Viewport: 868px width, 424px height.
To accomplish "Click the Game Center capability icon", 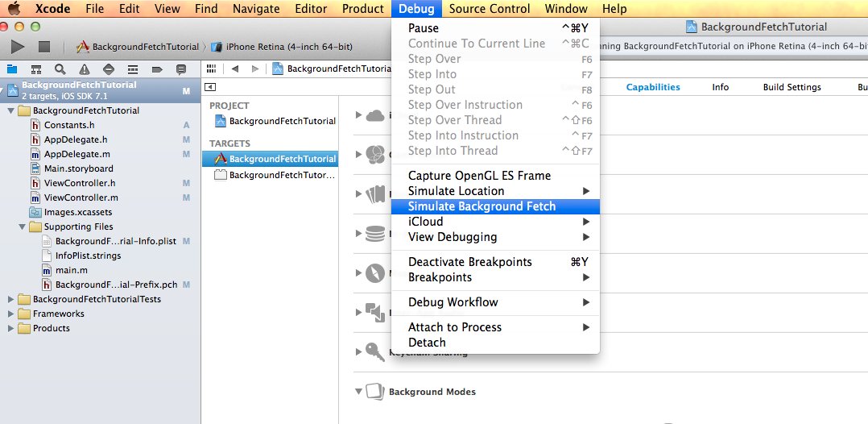I will (x=374, y=154).
